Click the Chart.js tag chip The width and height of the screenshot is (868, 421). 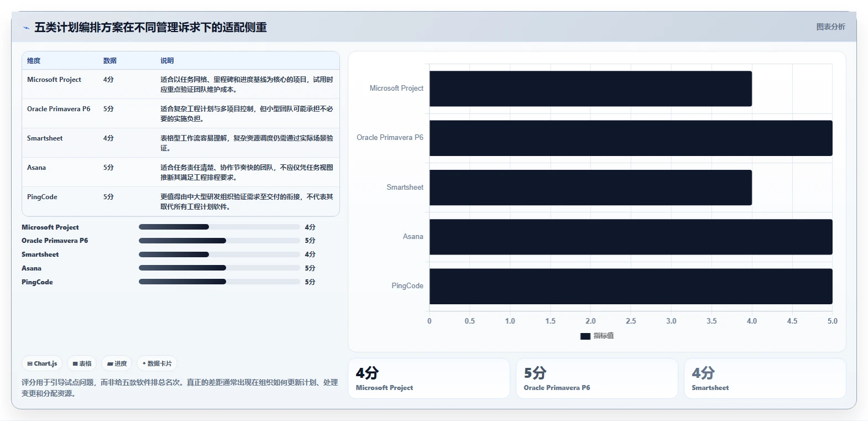coord(42,363)
